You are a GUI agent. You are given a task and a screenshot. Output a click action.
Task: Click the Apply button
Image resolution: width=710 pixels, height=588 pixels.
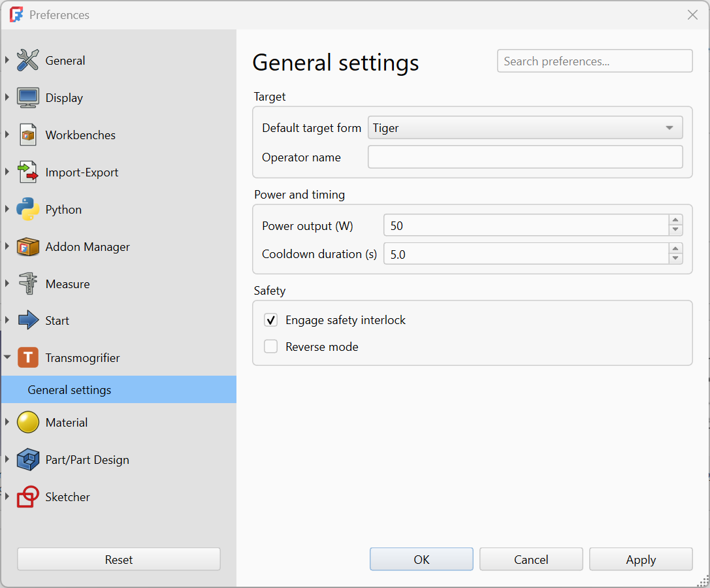click(641, 559)
